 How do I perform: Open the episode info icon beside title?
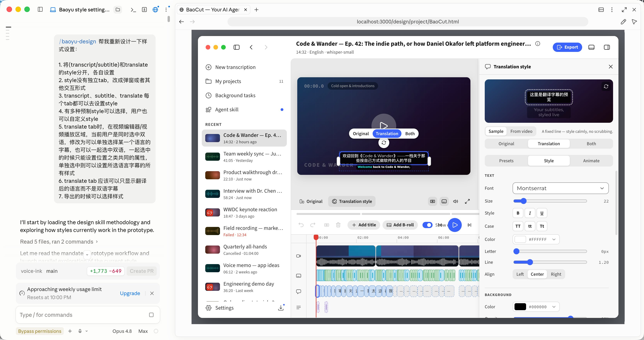(x=538, y=44)
